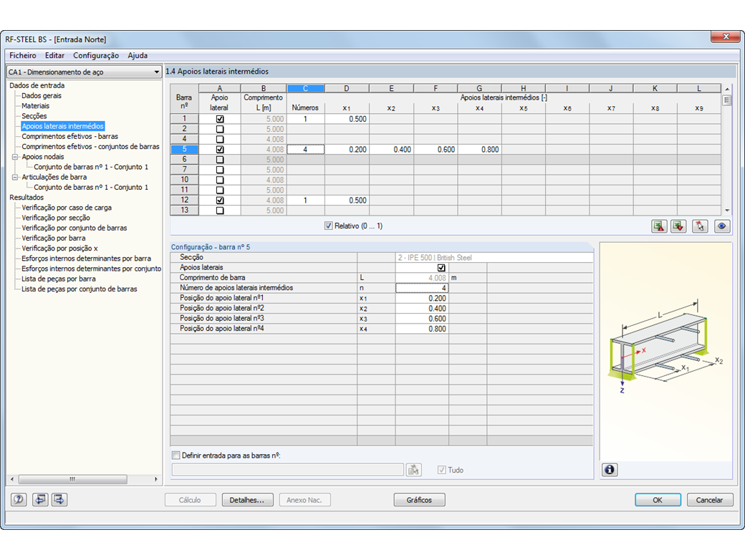Enable lateral support checkbox for bar 2
Screen dimensions: 745x560
click(219, 129)
